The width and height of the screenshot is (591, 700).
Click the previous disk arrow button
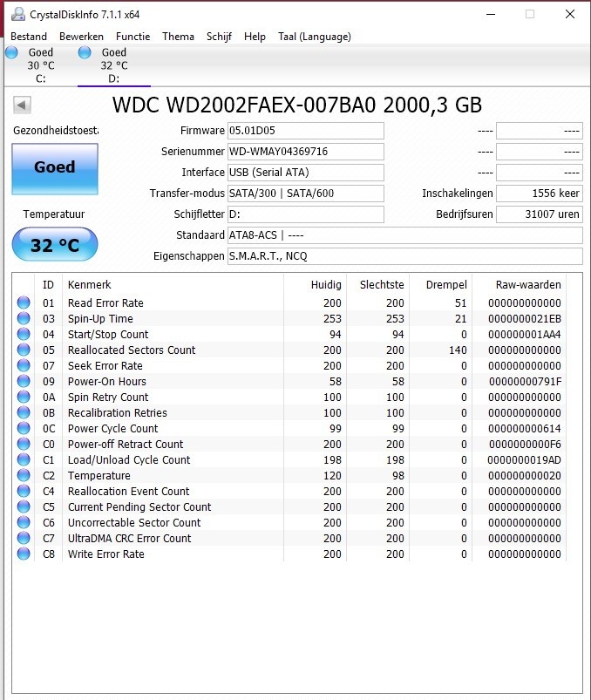[22, 105]
